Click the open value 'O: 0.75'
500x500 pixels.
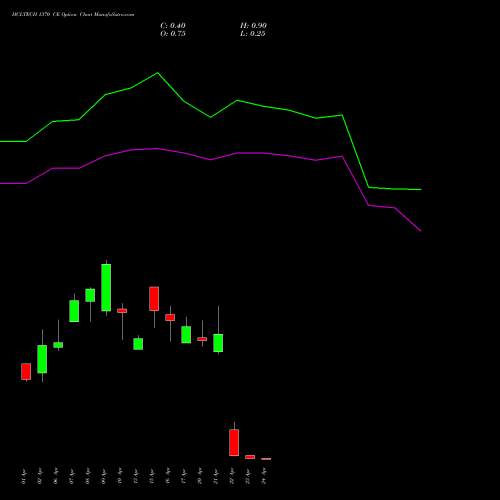click(x=173, y=34)
